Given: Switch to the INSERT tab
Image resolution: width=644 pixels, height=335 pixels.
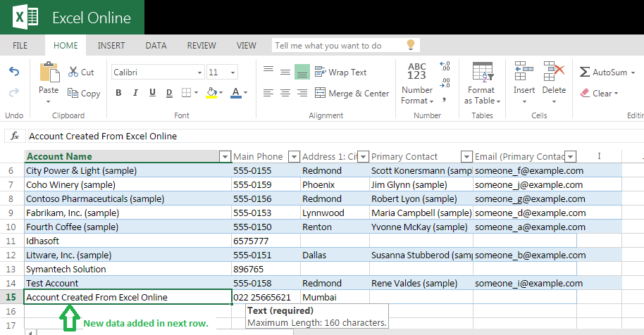Looking at the screenshot, I should coord(111,46).
